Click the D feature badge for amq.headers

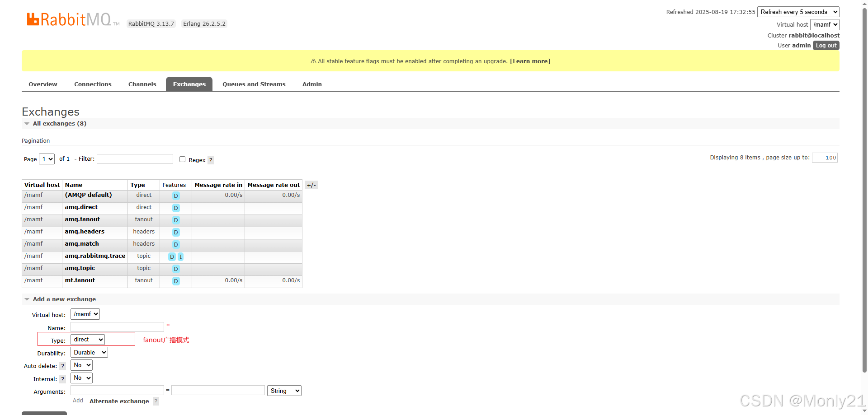tap(176, 232)
